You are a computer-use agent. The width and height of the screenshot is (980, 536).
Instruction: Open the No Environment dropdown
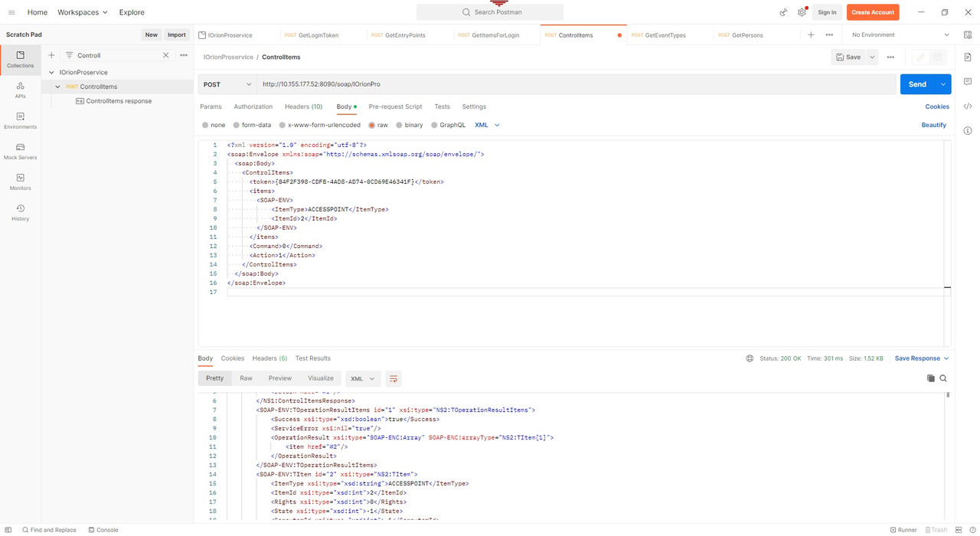[x=900, y=34]
